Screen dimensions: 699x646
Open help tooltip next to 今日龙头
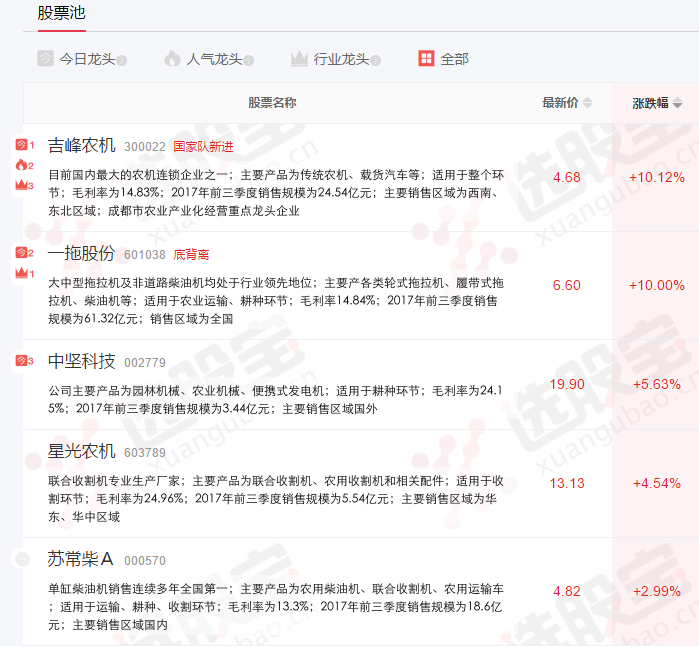[x=122, y=60]
